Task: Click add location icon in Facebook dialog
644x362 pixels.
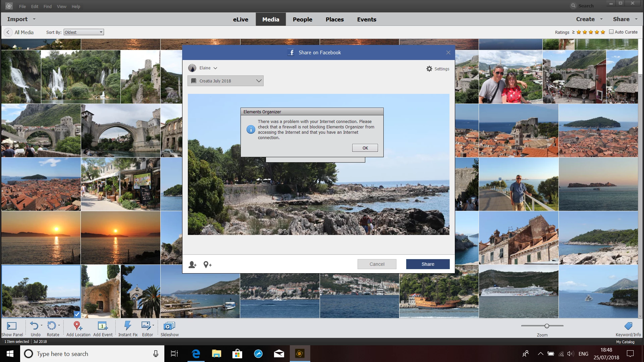Action: (x=207, y=265)
